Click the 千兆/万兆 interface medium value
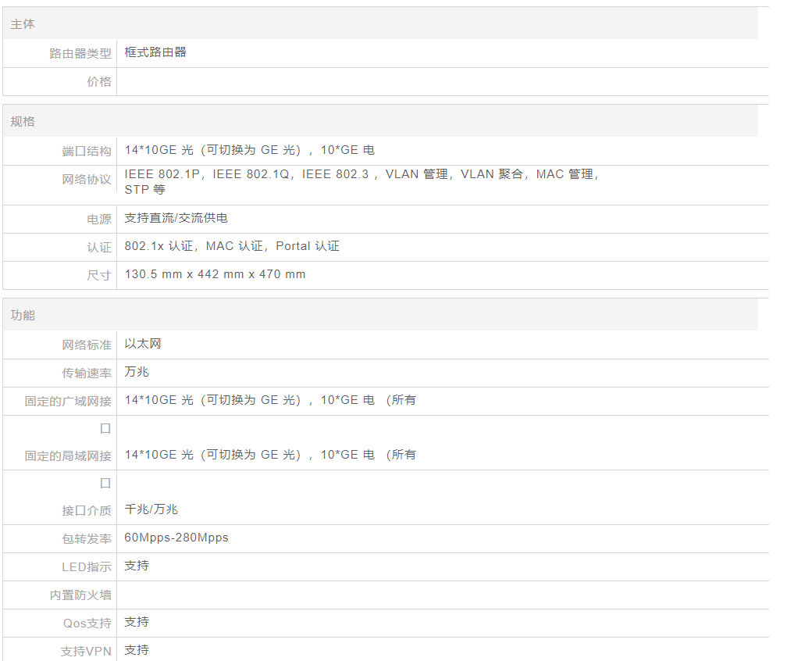This screenshot has width=812, height=661. click(151, 509)
